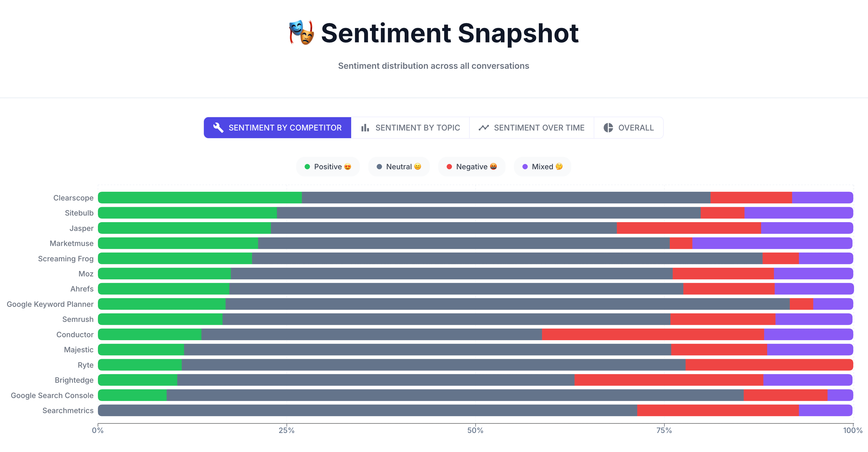The width and height of the screenshot is (868, 452).
Task: Click the Searchmetrics row label
Action: tap(68, 411)
